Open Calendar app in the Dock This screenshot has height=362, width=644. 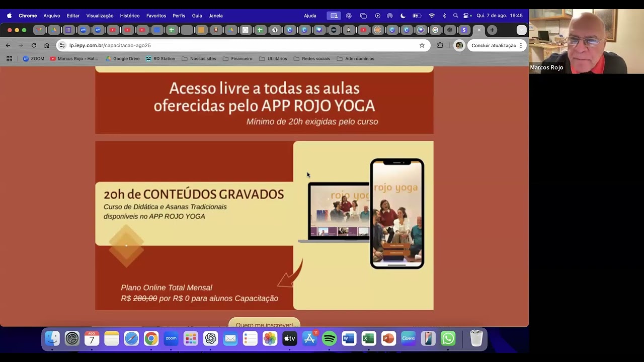[92, 339]
